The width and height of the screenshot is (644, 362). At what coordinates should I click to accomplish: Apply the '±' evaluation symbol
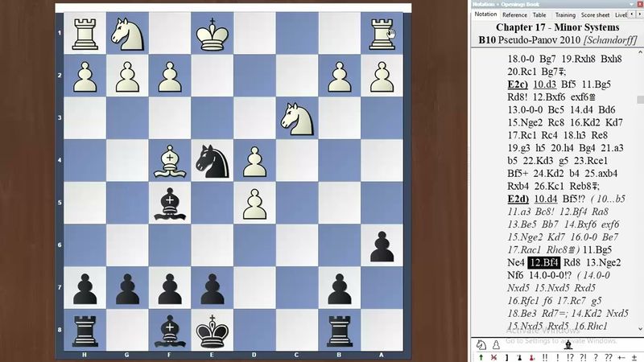pyautogui.click(x=634, y=357)
